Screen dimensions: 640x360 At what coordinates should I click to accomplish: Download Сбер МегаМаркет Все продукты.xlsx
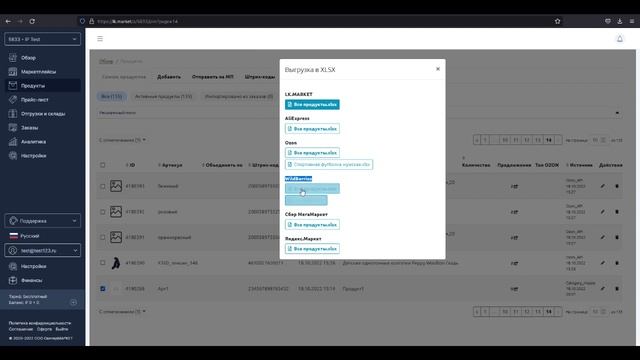point(312,224)
